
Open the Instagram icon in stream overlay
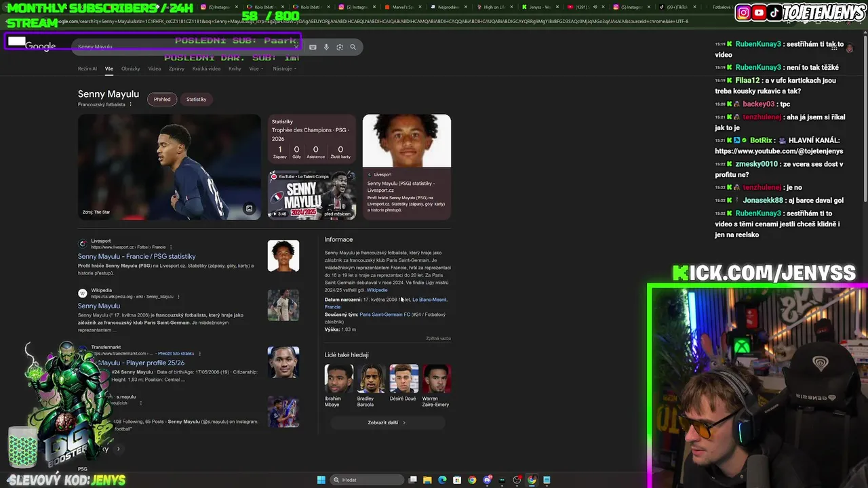point(744,12)
